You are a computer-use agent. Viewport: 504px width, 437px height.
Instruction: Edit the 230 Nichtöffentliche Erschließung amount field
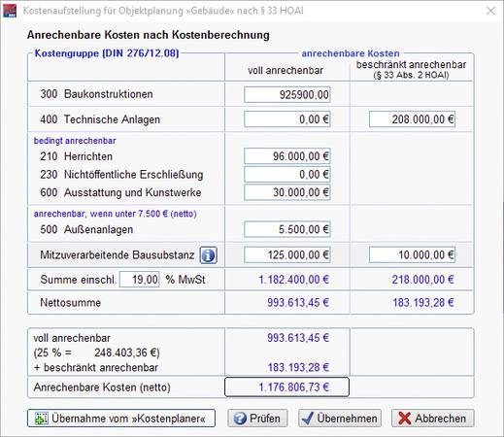(x=287, y=175)
